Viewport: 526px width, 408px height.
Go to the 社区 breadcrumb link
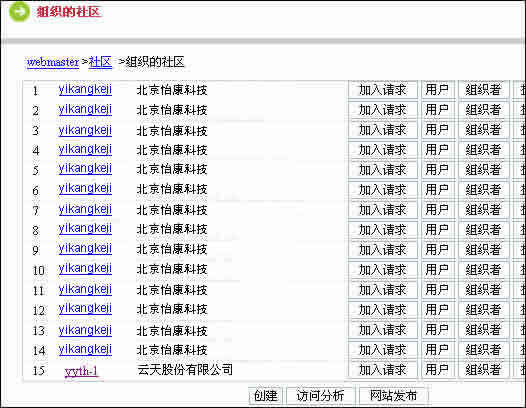point(100,62)
